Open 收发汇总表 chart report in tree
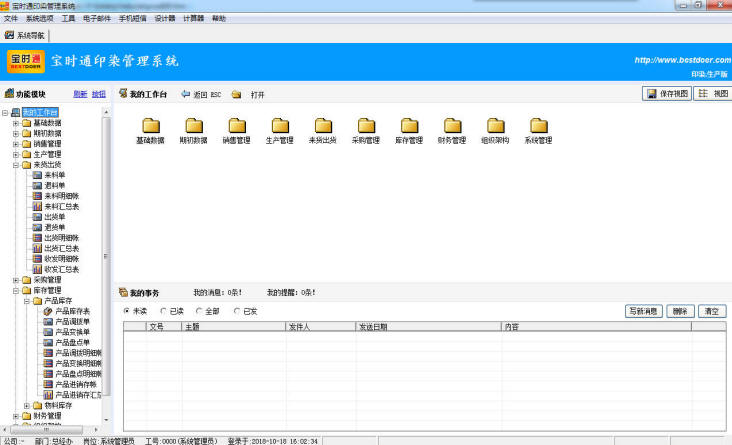732x445 pixels. (62, 269)
